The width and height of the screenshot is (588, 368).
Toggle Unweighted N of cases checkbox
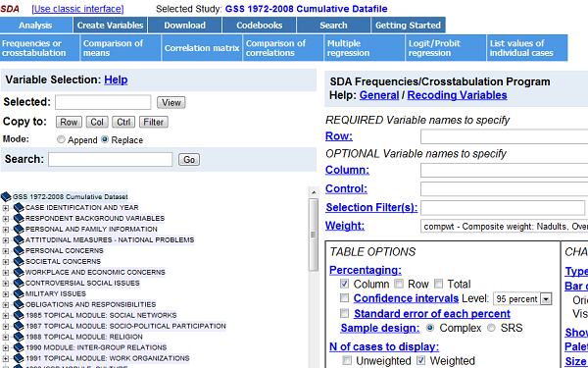click(347, 360)
